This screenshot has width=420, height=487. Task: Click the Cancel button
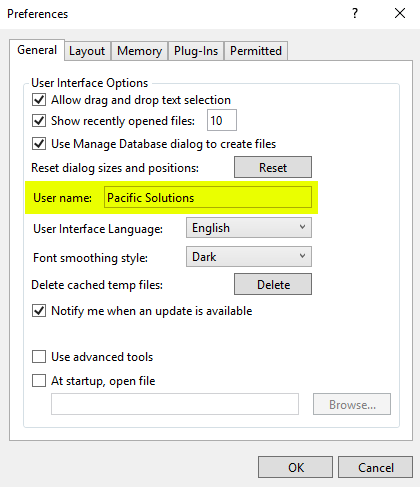[375, 467]
